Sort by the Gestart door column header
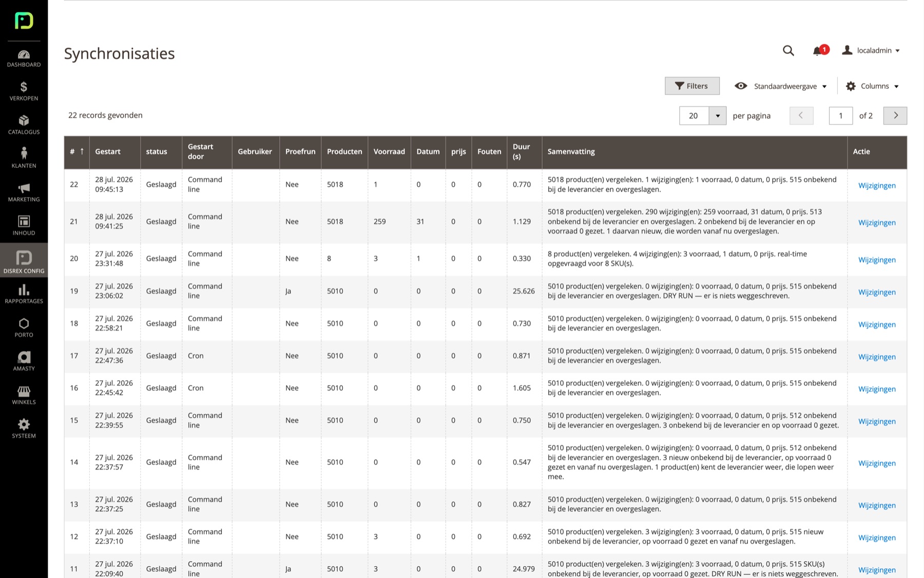The image size is (924, 578). pos(207,151)
